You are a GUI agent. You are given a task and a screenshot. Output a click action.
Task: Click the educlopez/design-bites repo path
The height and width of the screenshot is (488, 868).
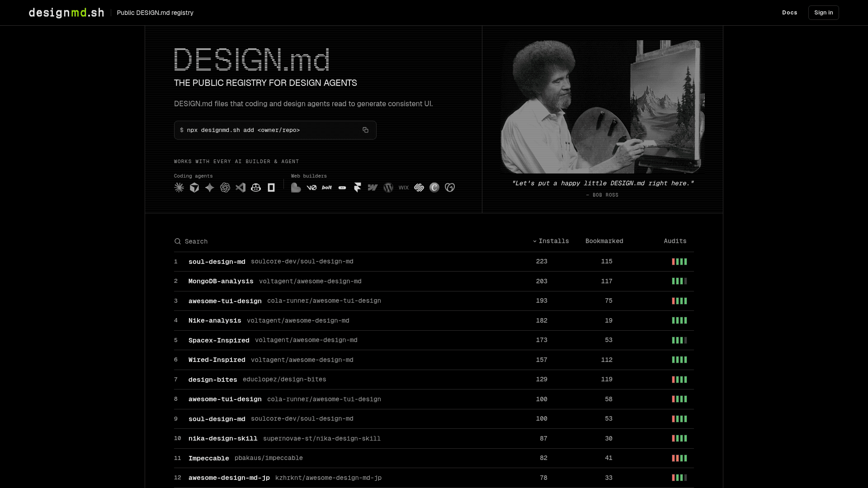(x=284, y=380)
